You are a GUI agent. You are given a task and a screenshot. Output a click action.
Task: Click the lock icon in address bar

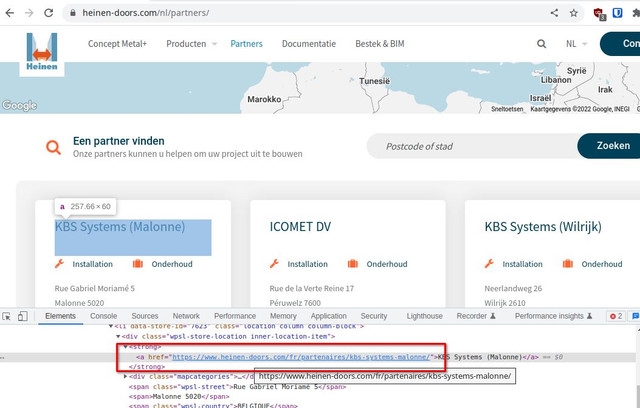pos(73,13)
